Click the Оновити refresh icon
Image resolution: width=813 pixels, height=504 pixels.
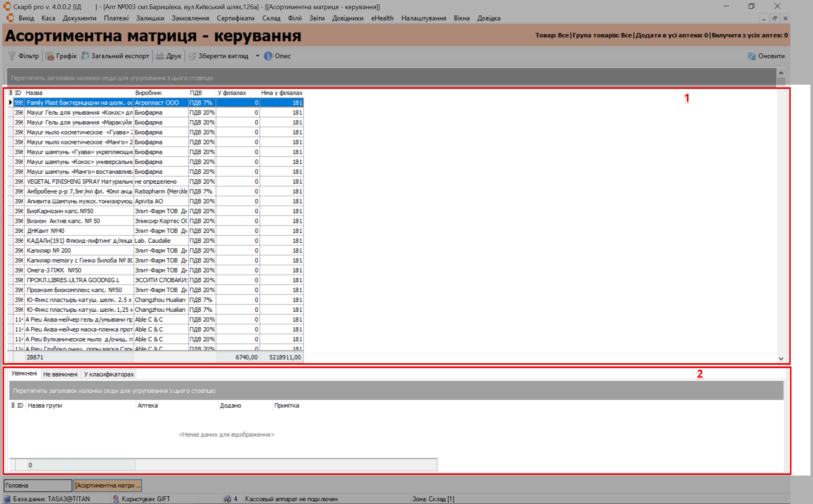click(752, 56)
